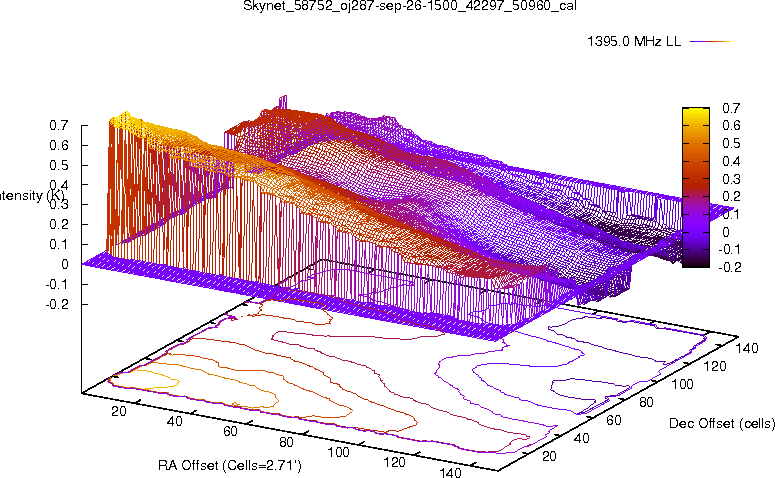Click the RA offset tick label 140
Screen dimensions: 775x478
pos(450,472)
